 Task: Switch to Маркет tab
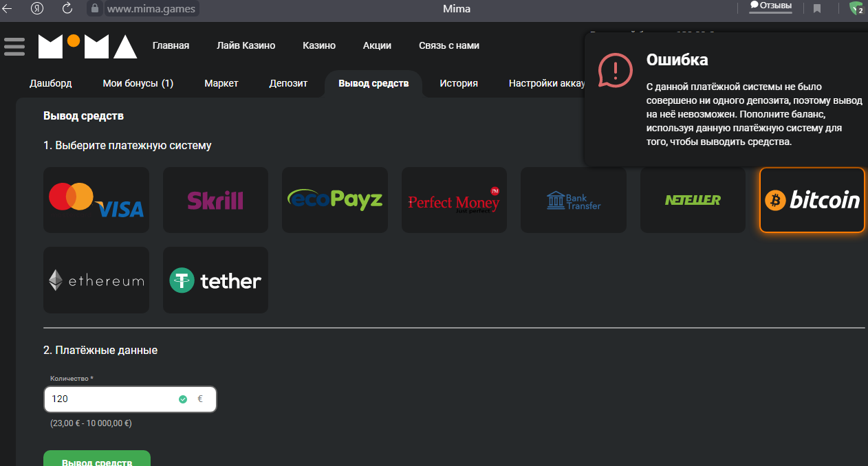pyautogui.click(x=221, y=83)
